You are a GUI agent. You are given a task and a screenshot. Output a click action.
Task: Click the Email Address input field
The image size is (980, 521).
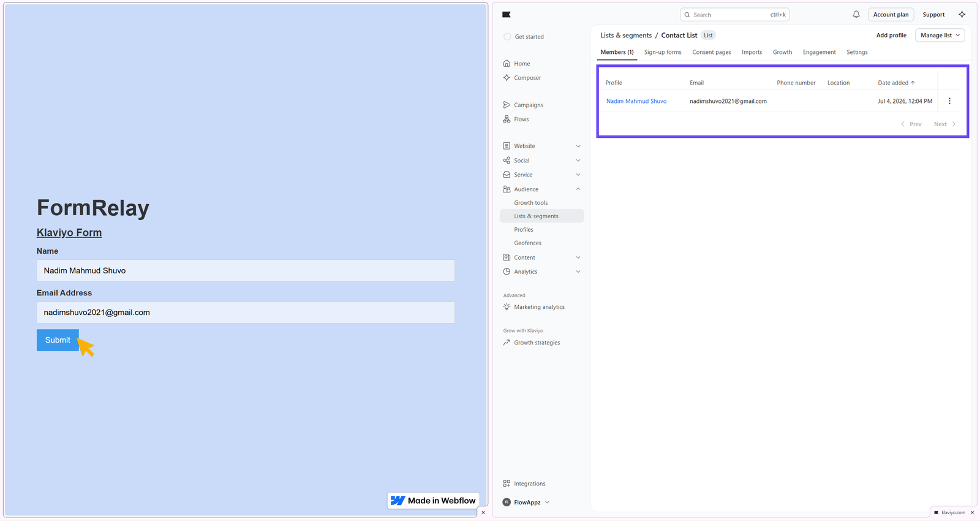[246, 313]
